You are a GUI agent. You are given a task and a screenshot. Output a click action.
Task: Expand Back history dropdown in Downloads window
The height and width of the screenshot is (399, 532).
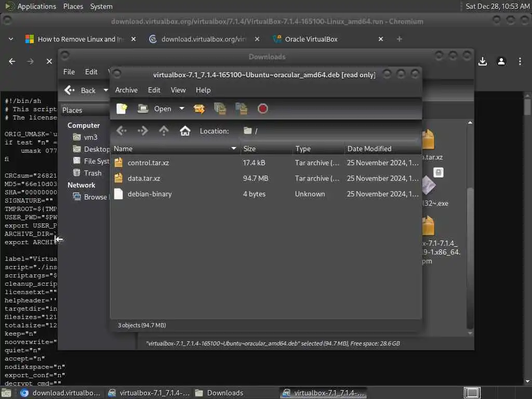(105, 90)
